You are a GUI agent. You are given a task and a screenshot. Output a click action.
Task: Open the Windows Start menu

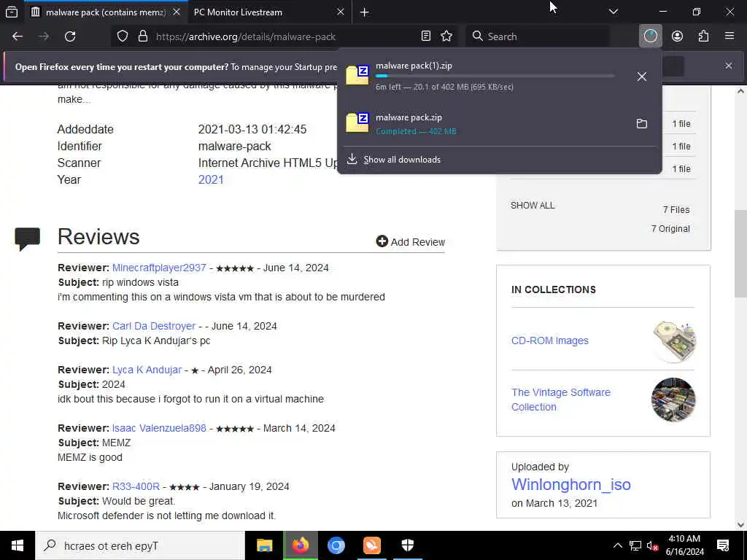coord(18,545)
